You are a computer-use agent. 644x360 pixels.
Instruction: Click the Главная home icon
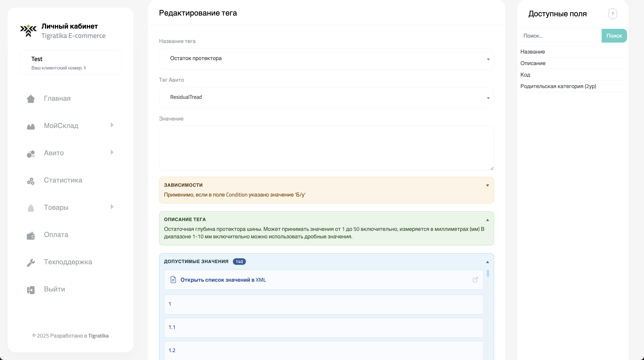tap(31, 99)
